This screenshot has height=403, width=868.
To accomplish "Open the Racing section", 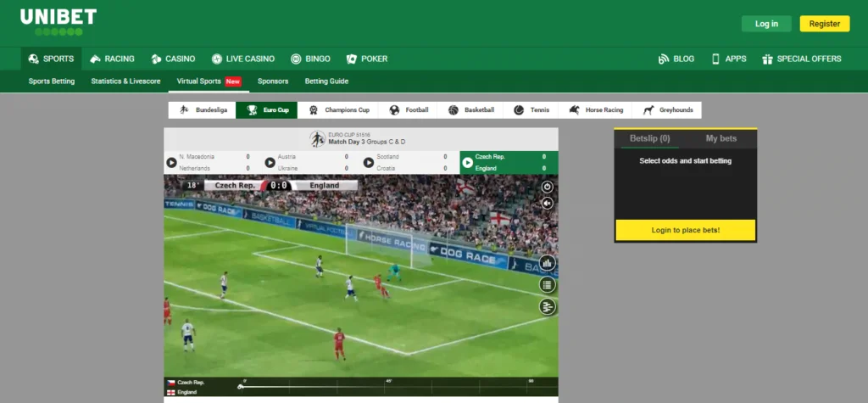I will 113,59.
